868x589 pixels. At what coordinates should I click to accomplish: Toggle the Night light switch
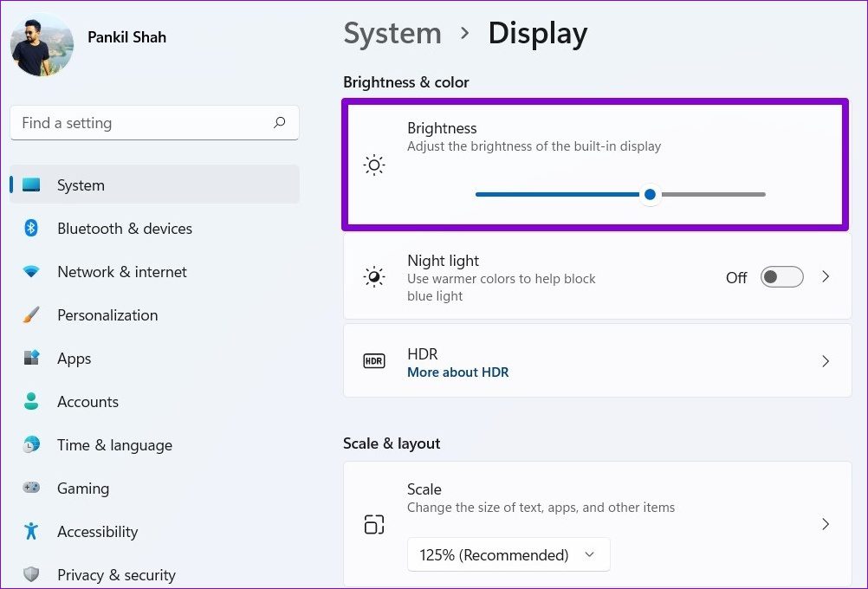[781, 277]
